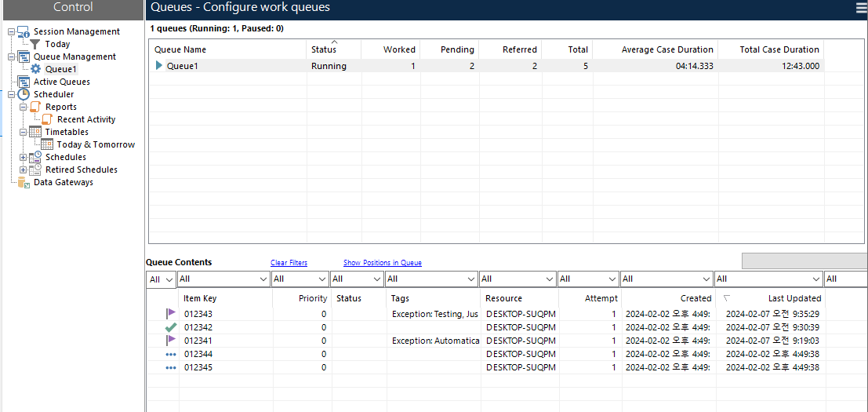
Task: Click the Today & Tomorrow timetable icon
Action: coord(47,144)
